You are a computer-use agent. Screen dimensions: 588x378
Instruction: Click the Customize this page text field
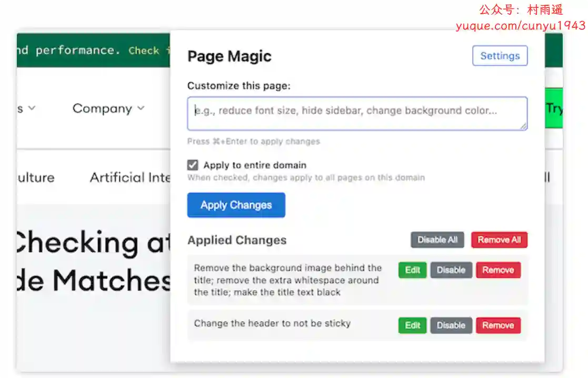[x=357, y=113]
